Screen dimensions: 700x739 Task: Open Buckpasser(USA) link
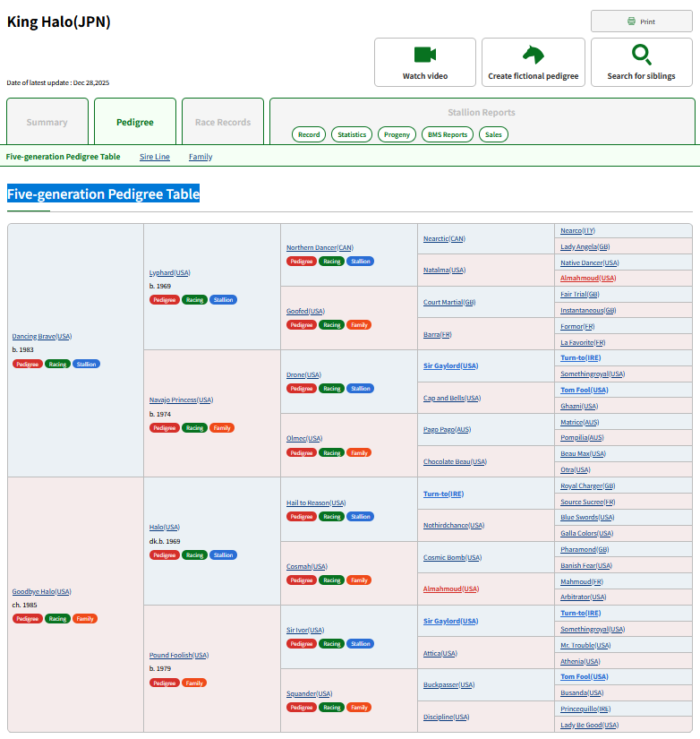449,684
